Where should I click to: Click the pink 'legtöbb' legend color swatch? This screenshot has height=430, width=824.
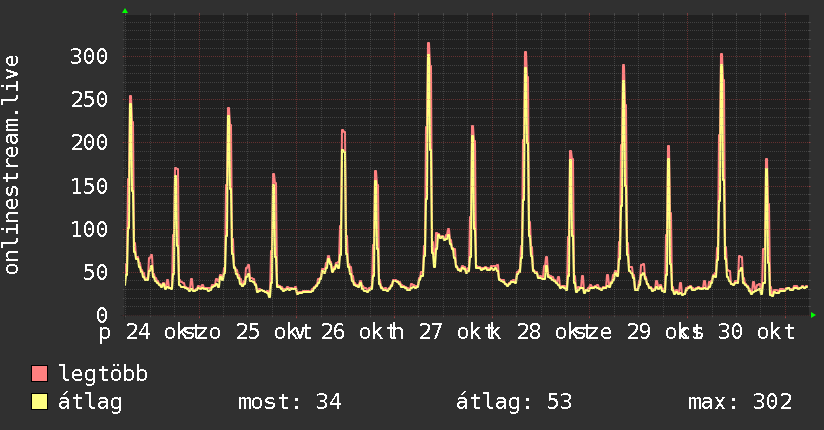(39, 373)
